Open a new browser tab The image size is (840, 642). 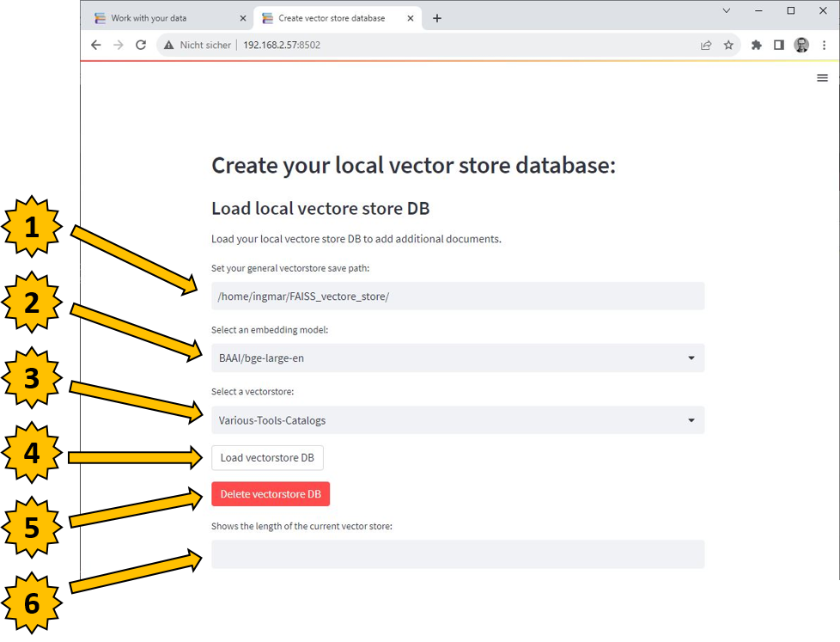click(437, 18)
